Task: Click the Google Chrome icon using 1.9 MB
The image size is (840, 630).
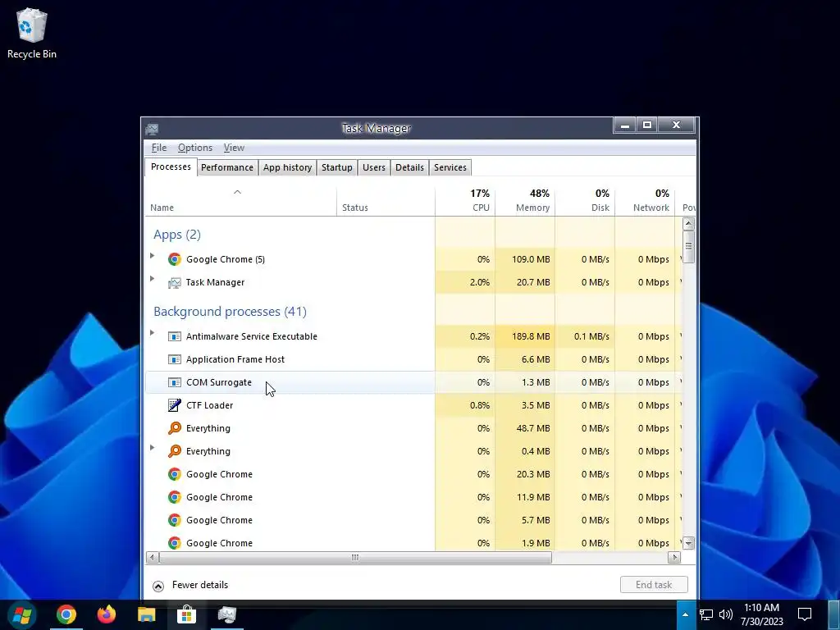Action: tap(174, 543)
